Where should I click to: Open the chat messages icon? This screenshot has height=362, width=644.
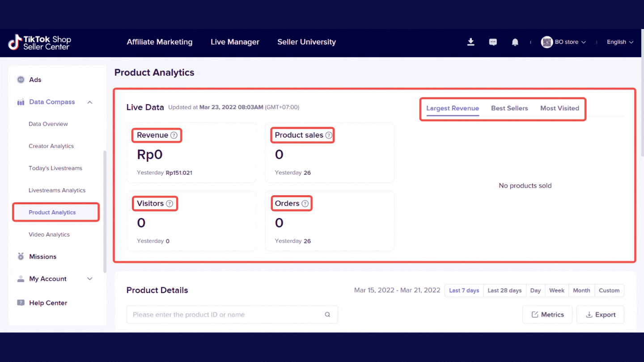tap(493, 42)
